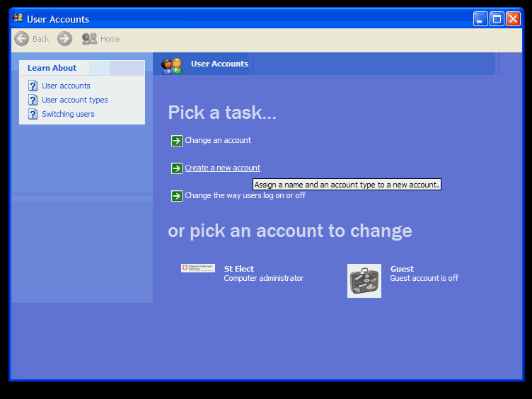
Task: Open help icon beside User accounts
Action: (x=33, y=86)
